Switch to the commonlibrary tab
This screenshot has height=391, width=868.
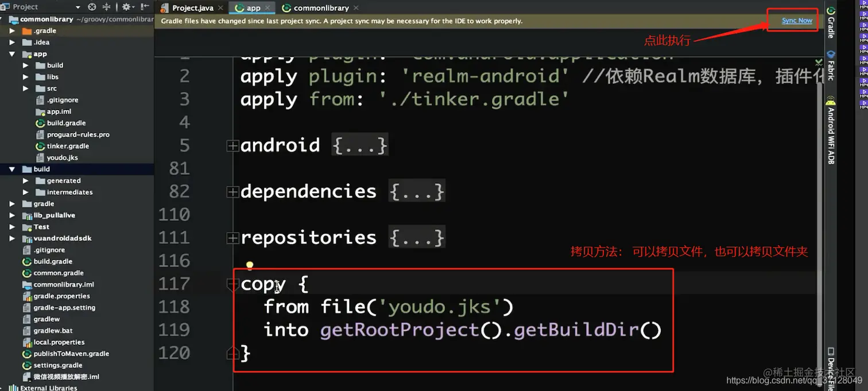[321, 8]
